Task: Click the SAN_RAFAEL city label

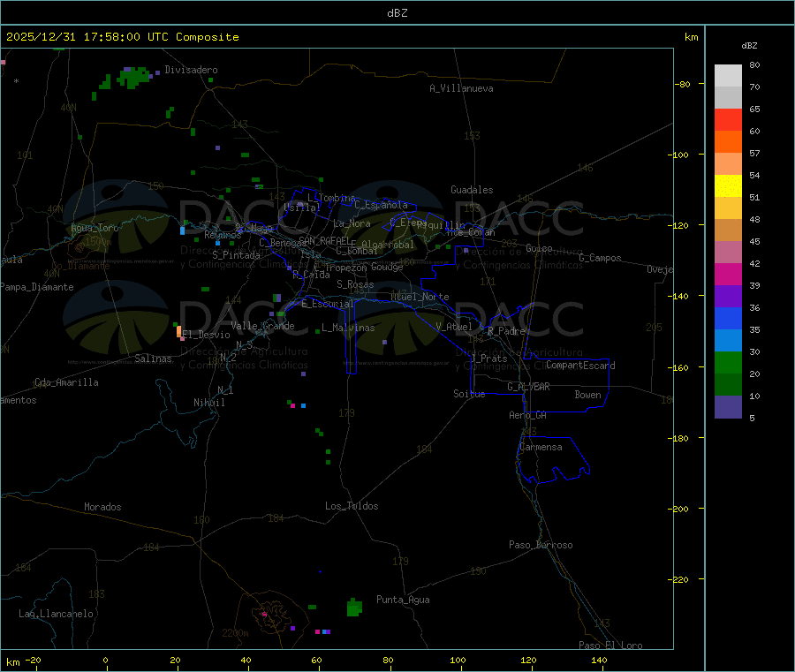Action: point(323,240)
